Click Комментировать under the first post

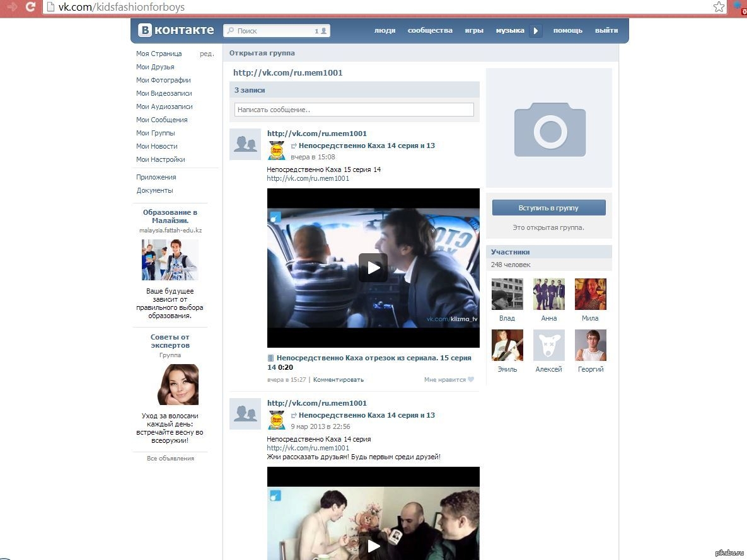tap(339, 380)
